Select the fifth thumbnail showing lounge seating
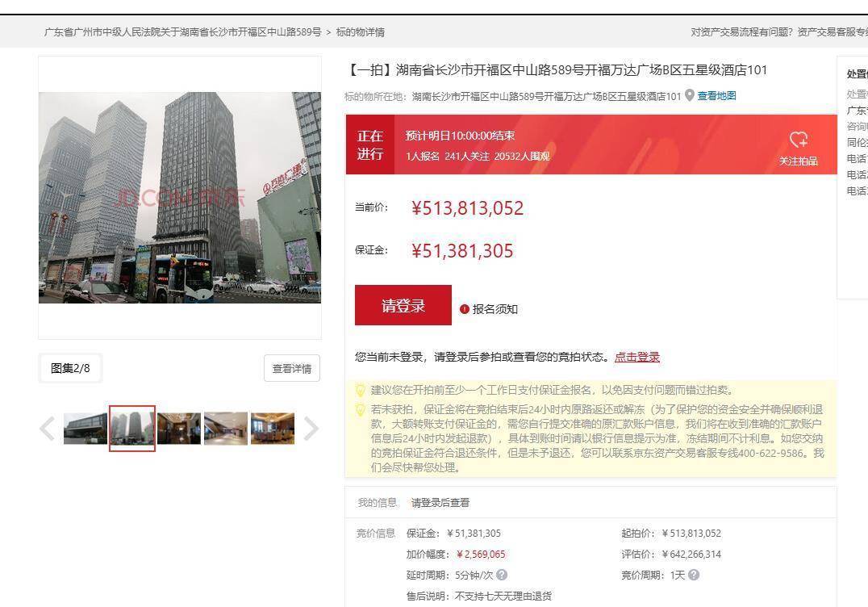The width and height of the screenshot is (868, 607). pos(273,428)
